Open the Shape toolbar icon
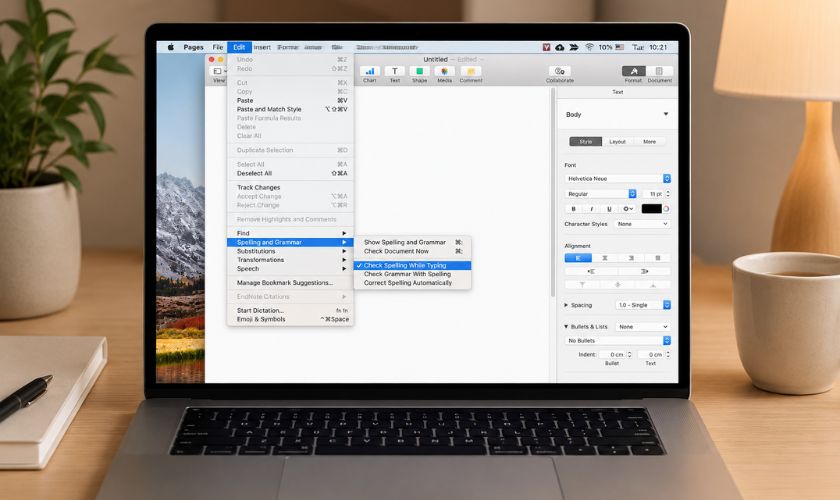The width and height of the screenshot is (840, 500). [419, 71]
